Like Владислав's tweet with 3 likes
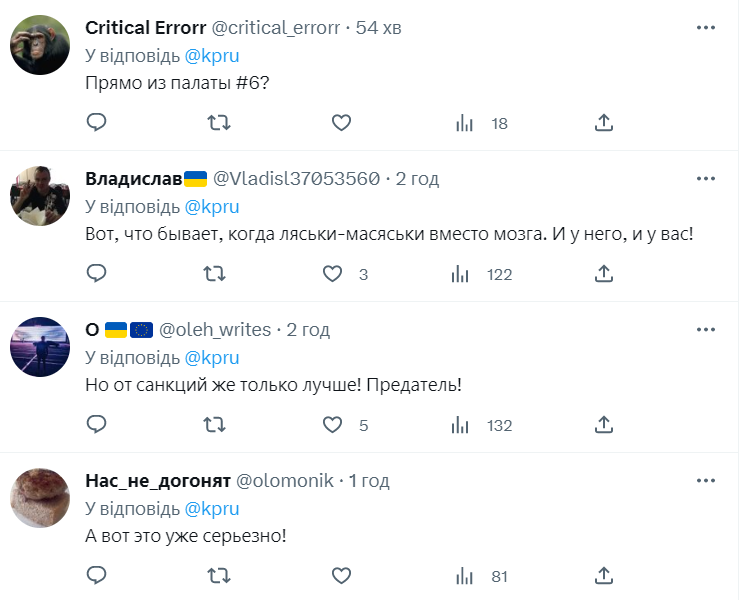 [x=334, y=274]
